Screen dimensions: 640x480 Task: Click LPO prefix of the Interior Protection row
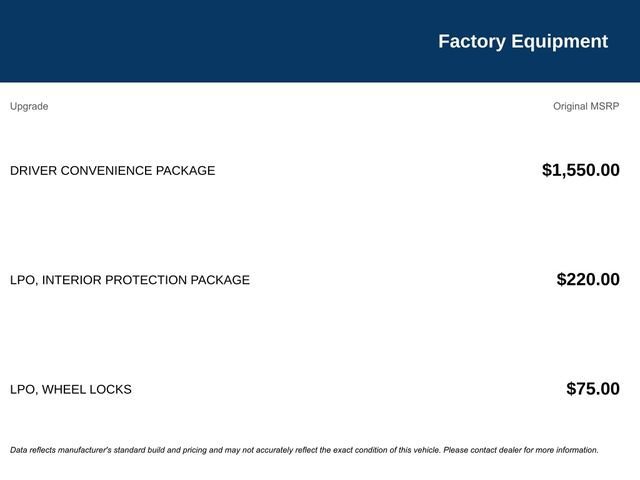pos(22,280)
